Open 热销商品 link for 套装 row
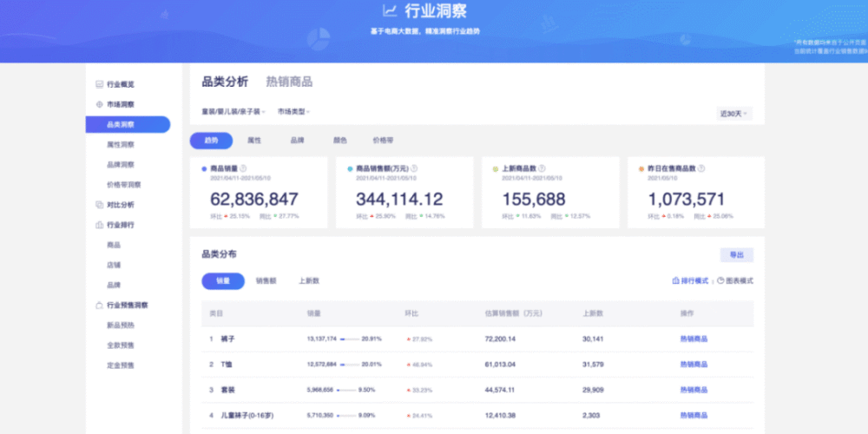The width and height of the screenshot is (868, 434). click(694, 391)
